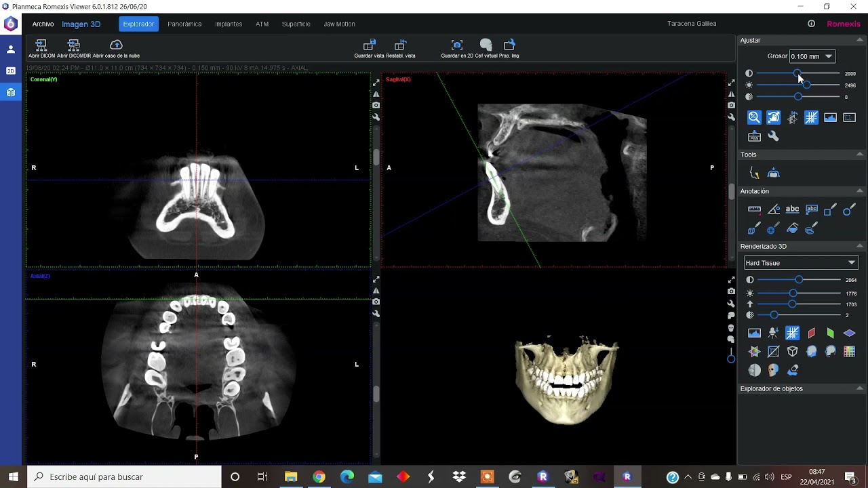Image resolution: width=868 pixels, height=488 pixels.
Task: Switch to the Panorámica tab
Action: tap(184, 24)
